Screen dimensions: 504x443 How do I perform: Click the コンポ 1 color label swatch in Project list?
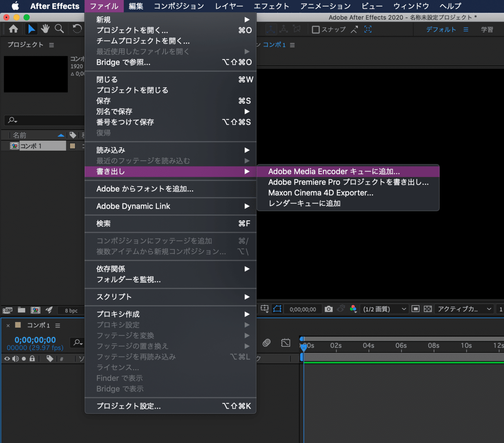tap(72, 146)
